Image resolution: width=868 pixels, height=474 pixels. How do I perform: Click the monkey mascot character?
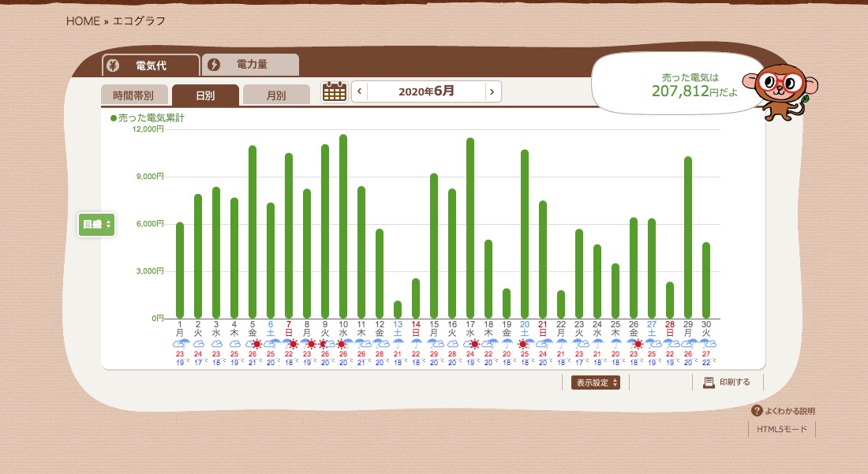tap(780, 91)
